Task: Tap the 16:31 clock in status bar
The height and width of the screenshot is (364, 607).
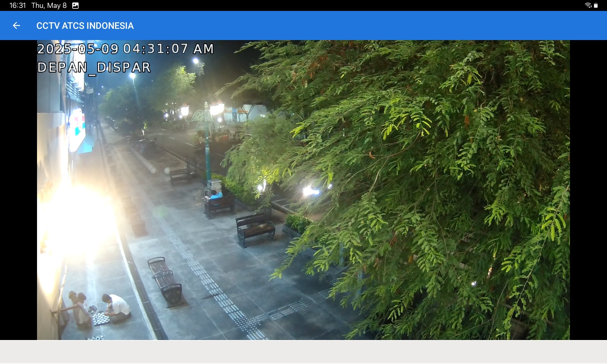Action: tap(18, 5)
